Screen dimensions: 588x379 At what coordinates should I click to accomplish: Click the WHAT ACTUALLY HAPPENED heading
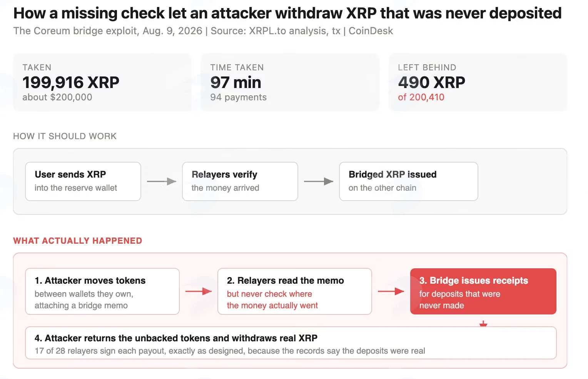point(78,241)
